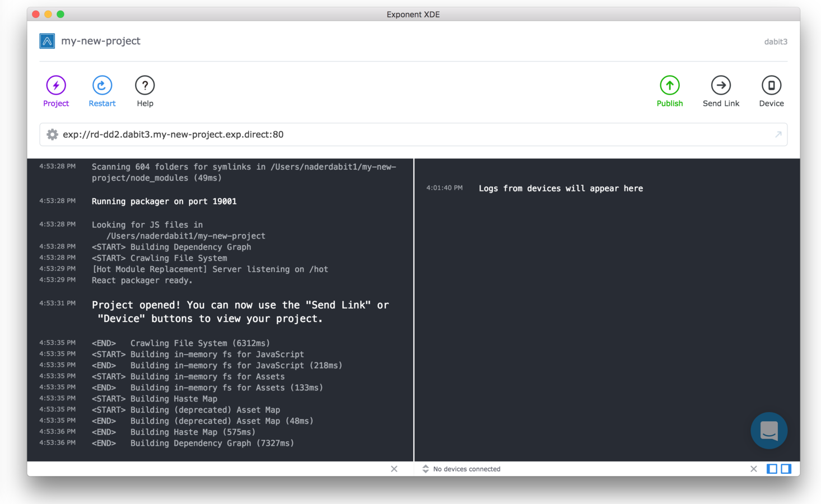Click the yellow minimize window button
Image resolution: width=821 pixels, height=504 pixels.
(48, 14)
